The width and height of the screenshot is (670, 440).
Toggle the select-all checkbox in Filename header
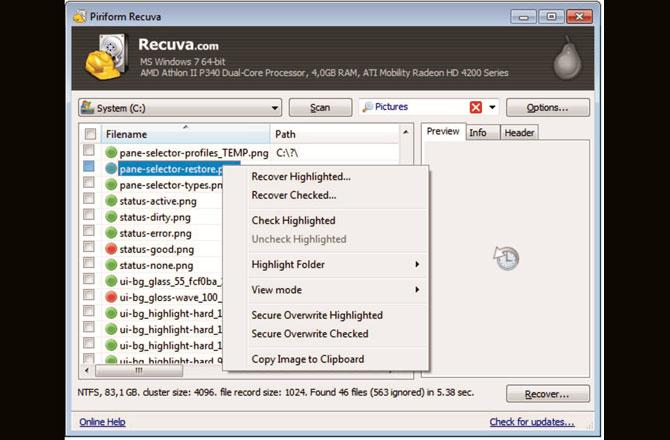tap(90, 134)
